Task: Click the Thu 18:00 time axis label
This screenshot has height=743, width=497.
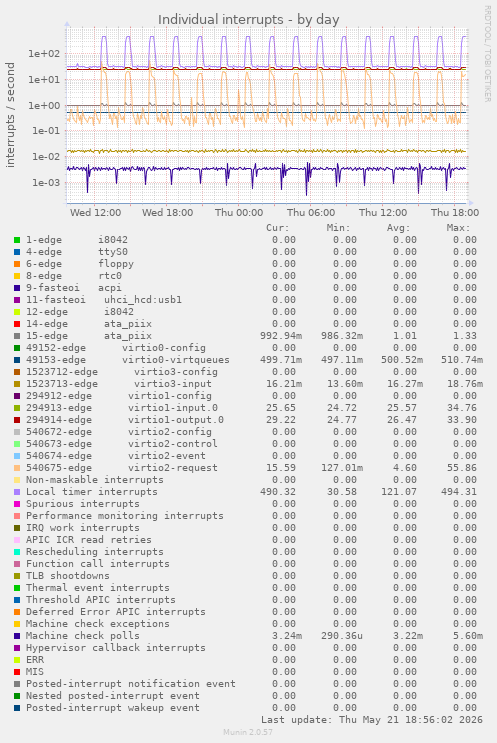Action: tap(455, 213)
